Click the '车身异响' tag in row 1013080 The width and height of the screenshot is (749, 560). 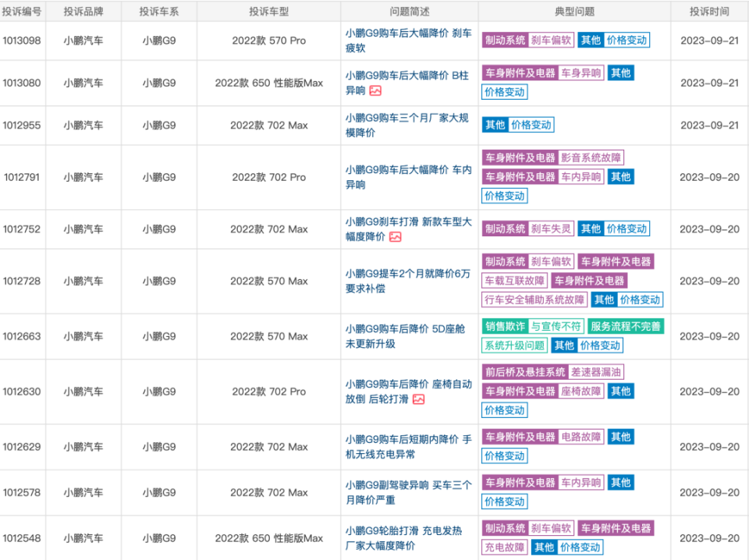[580, 73]
